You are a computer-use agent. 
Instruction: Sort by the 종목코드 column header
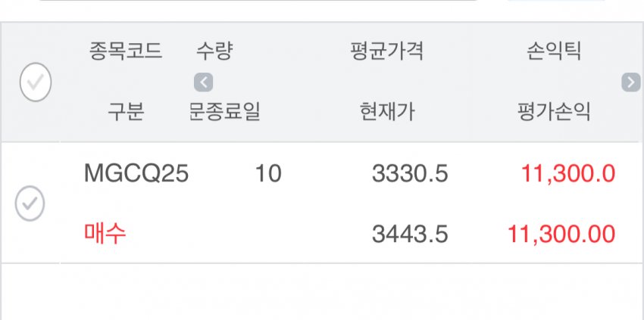click(126, 51)
